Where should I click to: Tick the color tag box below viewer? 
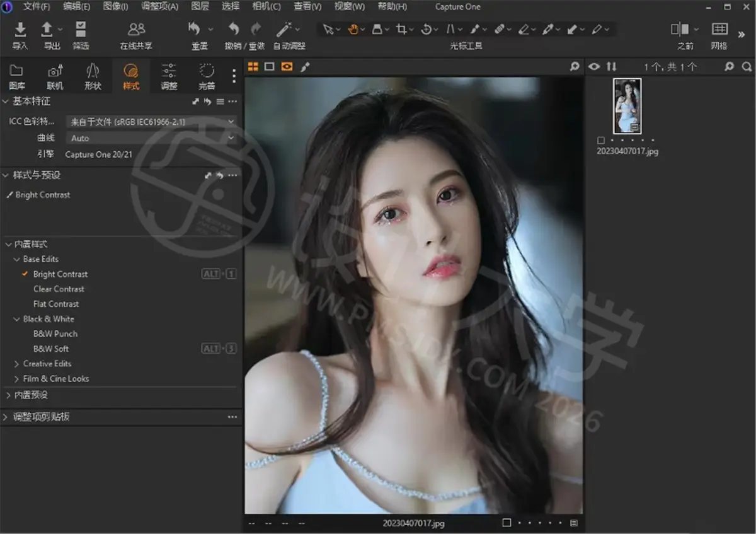(507, 523)
